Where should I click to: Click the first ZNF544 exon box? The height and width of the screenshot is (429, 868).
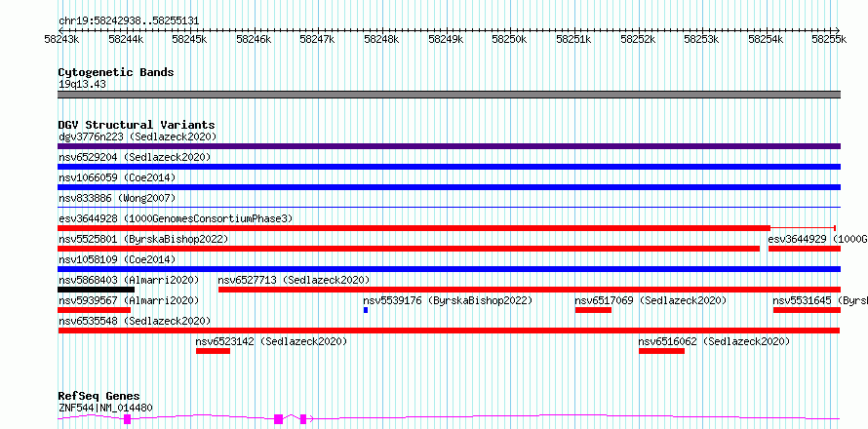(128, 419)
